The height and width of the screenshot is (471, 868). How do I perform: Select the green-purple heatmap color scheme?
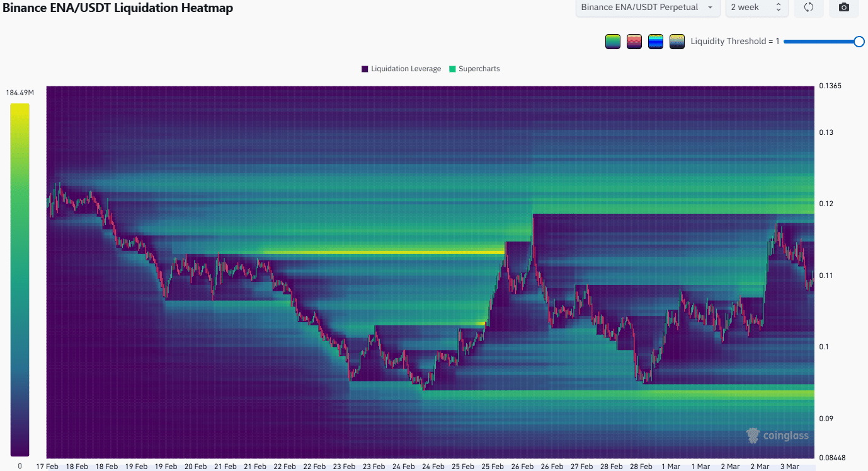point(612,41)
